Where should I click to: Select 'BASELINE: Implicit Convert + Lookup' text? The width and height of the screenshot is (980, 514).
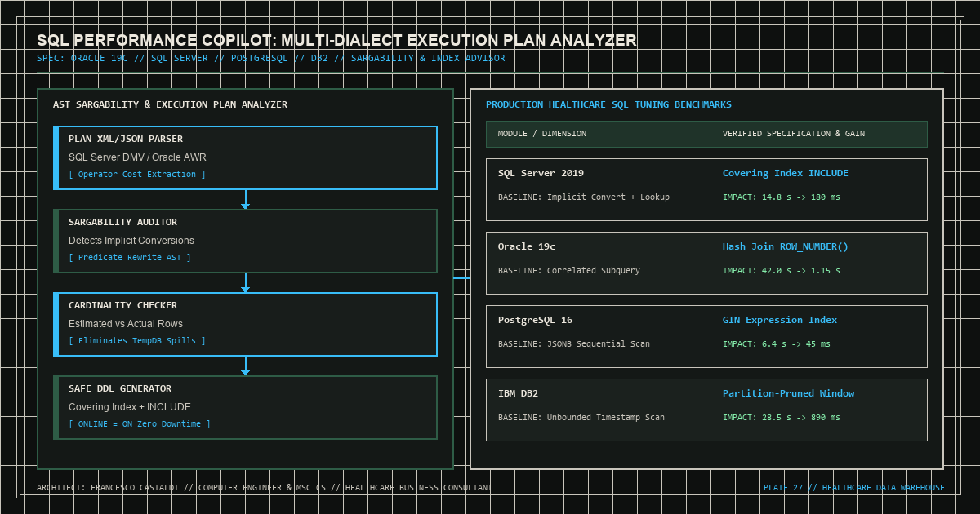[x=584, y=197]
